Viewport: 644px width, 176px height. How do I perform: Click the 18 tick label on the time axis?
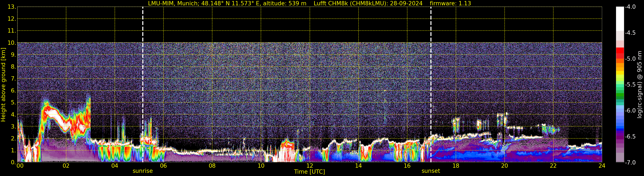click(456, 166)
